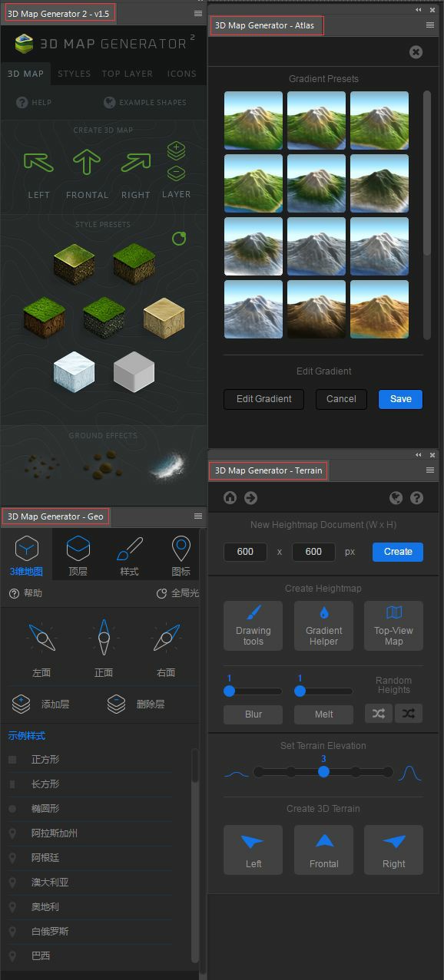Open the Geo panel hamburger menu
The height and width of the screenshot is (980, 444).
[198, 516]
